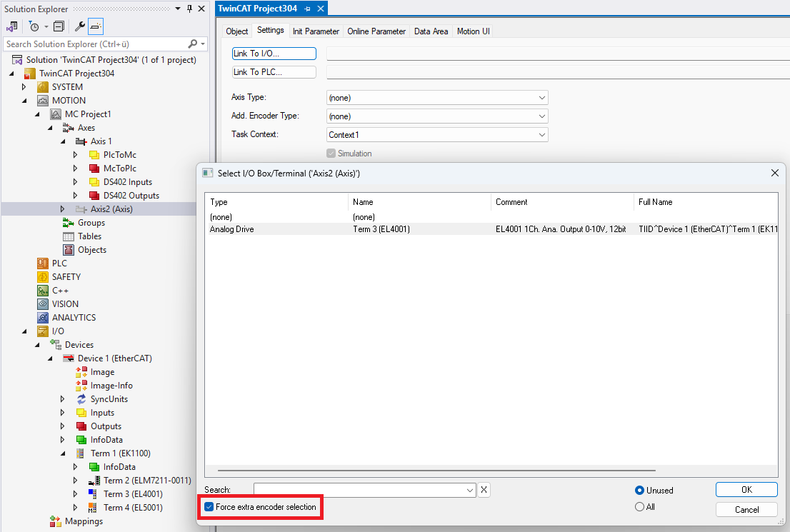Image resolution: width=790 pixels, height=532 pixels.
Task: Expand Term 2 (ELM7211-0011) node
Action: point(75,481)
